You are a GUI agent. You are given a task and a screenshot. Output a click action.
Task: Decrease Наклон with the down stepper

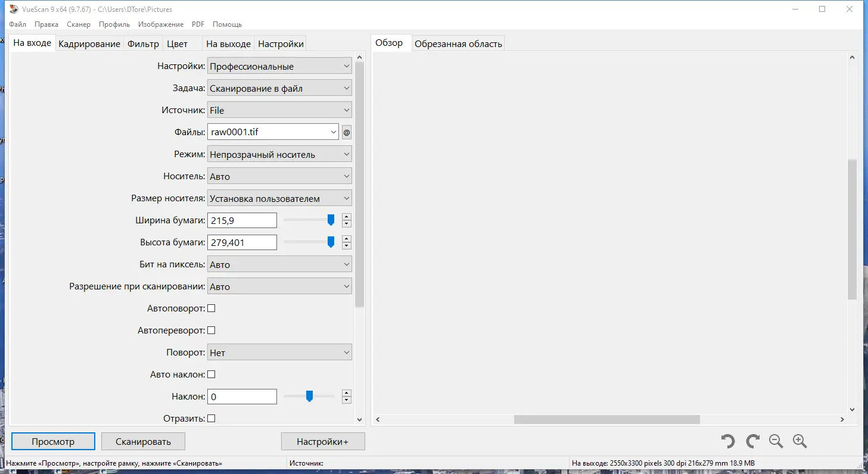(x=347, y=401)
